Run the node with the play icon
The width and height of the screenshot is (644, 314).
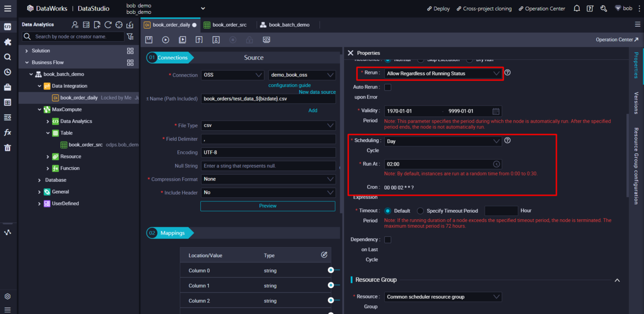pyautogui.click(x=166, y=40)
